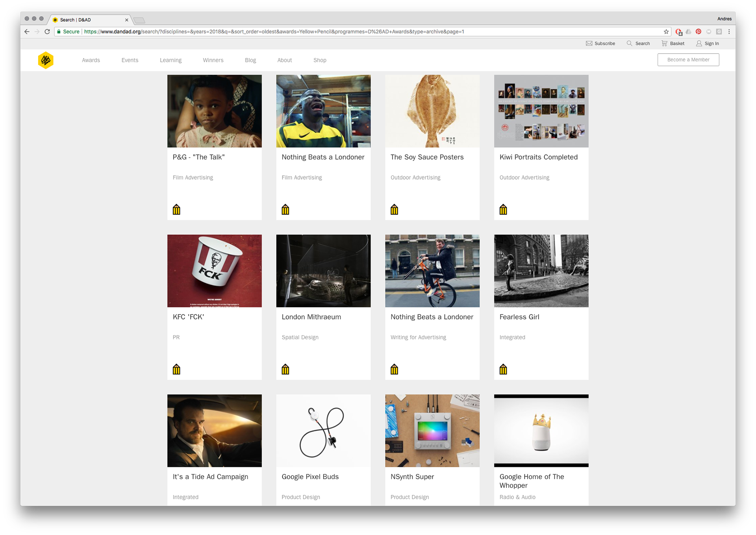Screen dimensions: 756x535
Task: Open the Learning menu
Action: [170, 60]
